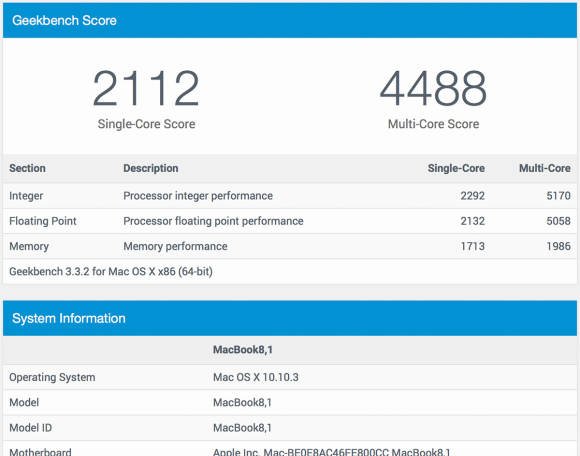
Task: Click the Section column header
Action: [27, 168]
